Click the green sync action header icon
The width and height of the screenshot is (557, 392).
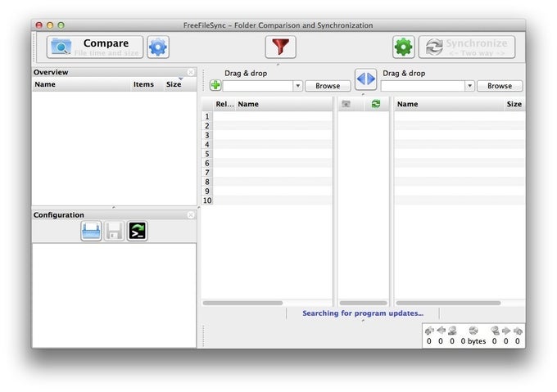(375, 104)
